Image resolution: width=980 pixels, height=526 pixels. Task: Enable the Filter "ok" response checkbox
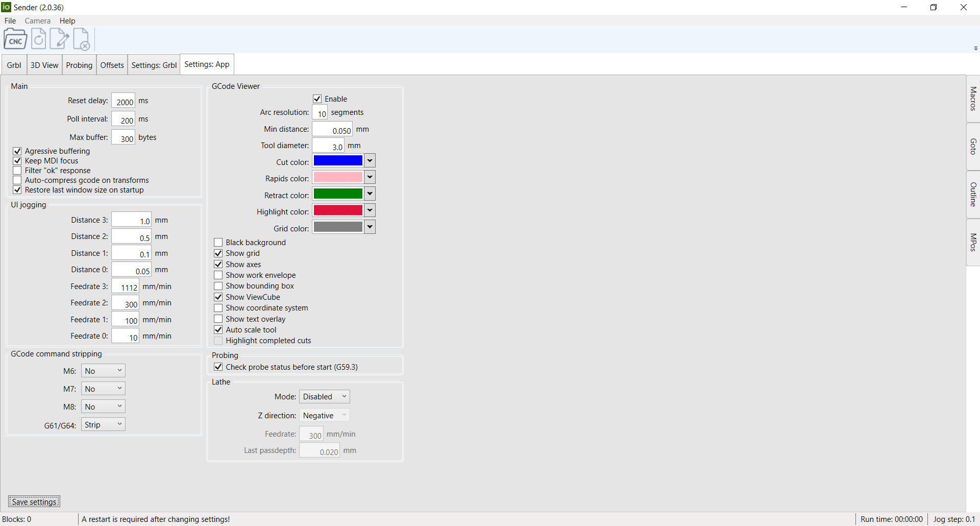coord(17,171)
